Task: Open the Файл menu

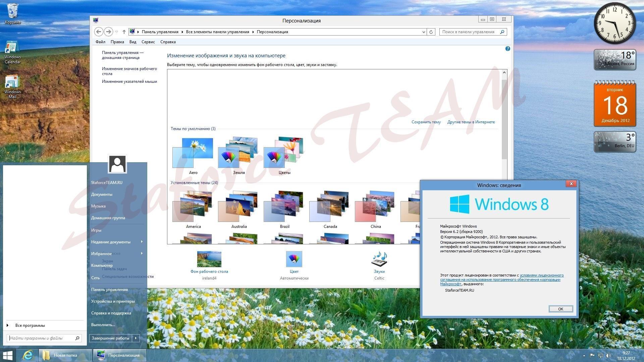Action: [x=100, y=42]
